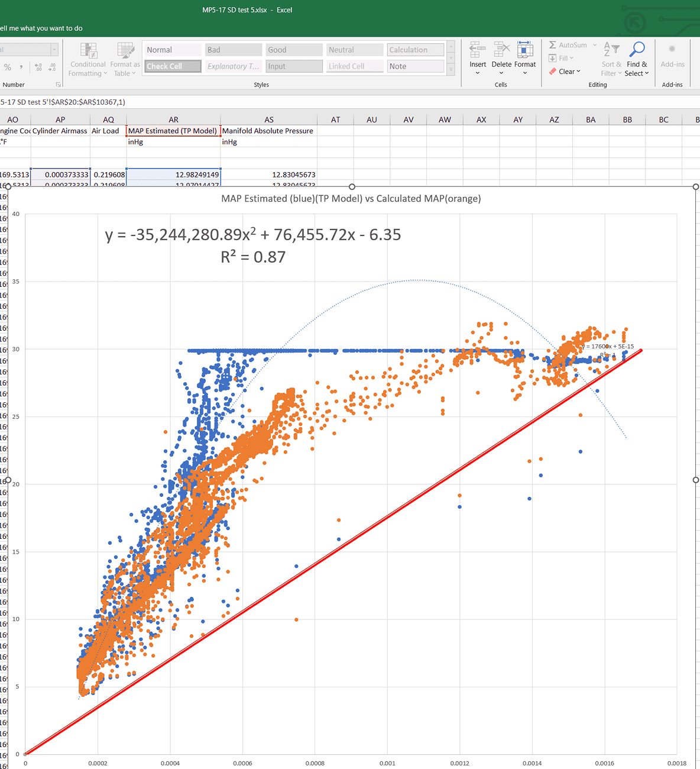Apply Comma Style number format
The image size is (700, 769).
coord(21,67)
